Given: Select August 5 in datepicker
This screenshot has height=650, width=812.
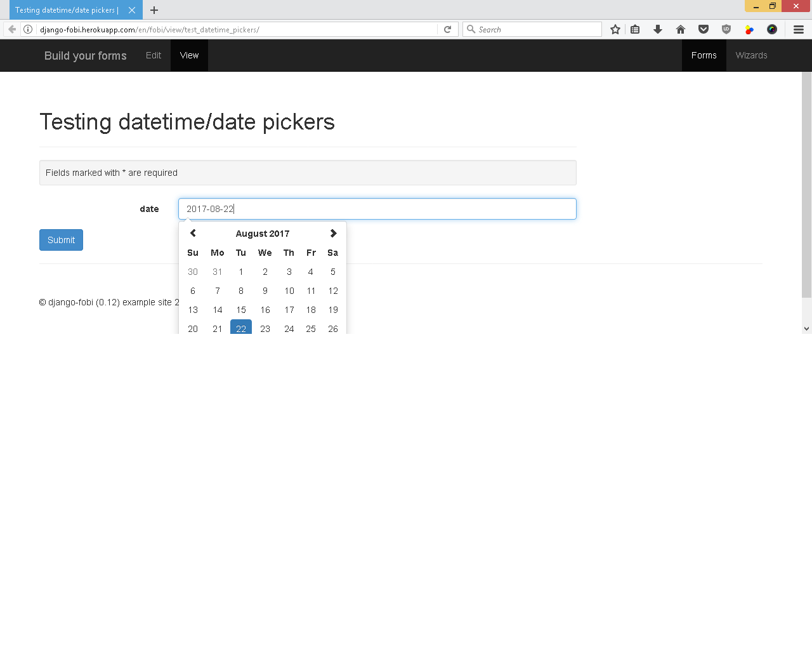Looking at the screenshot, I should 333,272.
